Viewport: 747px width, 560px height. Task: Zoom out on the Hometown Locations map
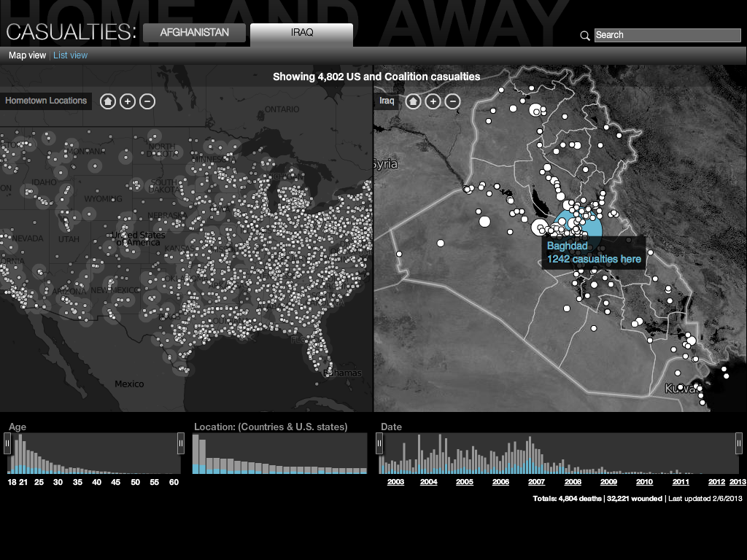coord(147,101)
